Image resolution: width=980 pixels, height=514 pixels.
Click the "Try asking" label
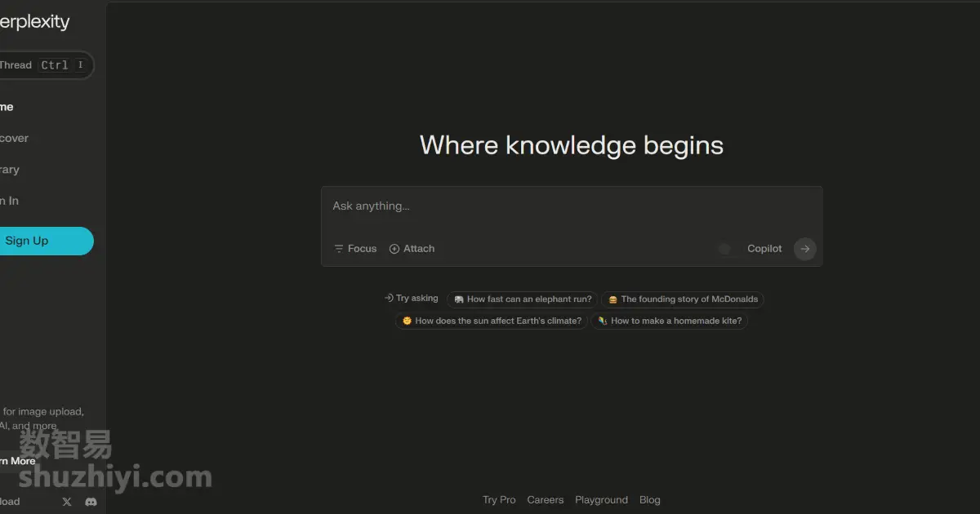point(412,299)
